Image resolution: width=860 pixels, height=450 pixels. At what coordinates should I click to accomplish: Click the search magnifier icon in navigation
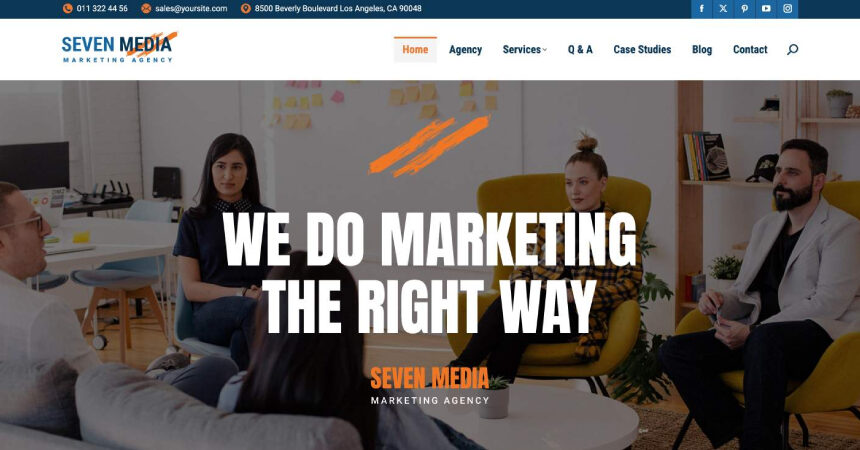793,50
